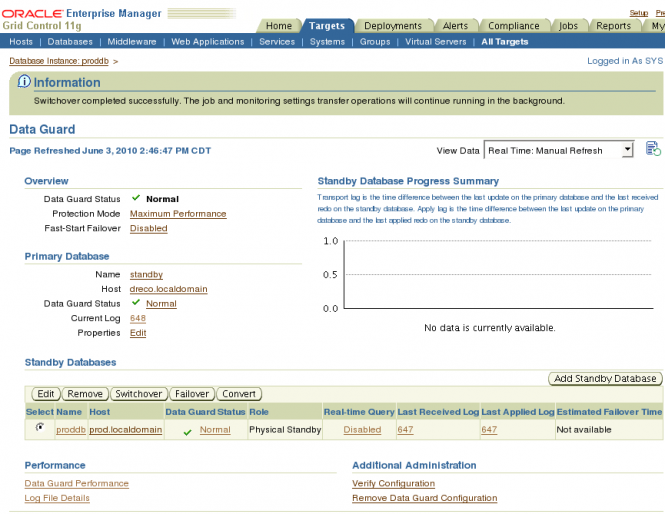Open the View Data dropdown
Screen dimensions: 665x514
559,150
